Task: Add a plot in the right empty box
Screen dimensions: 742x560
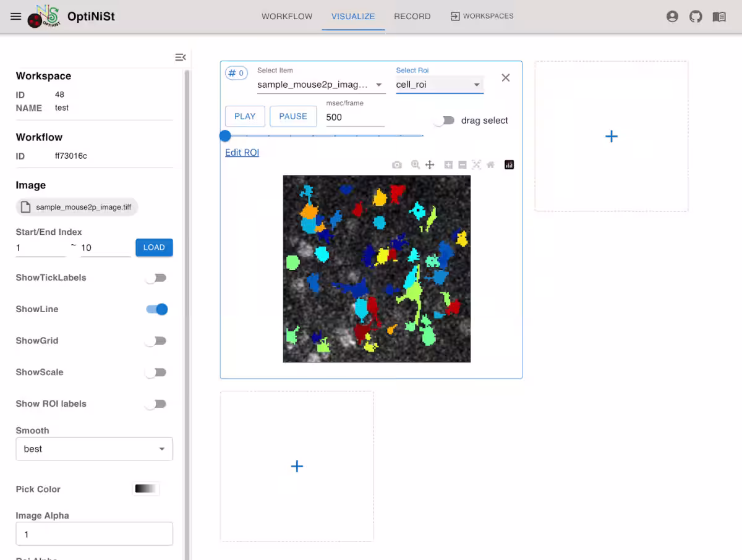Action: pyautogui.click(x=612, y=137)
